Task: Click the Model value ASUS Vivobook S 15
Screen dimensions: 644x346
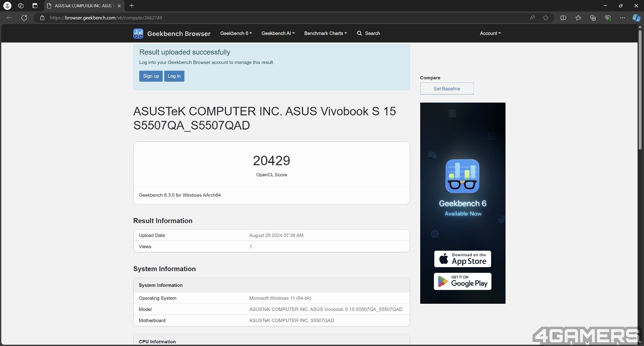Action: click(326, 309)
